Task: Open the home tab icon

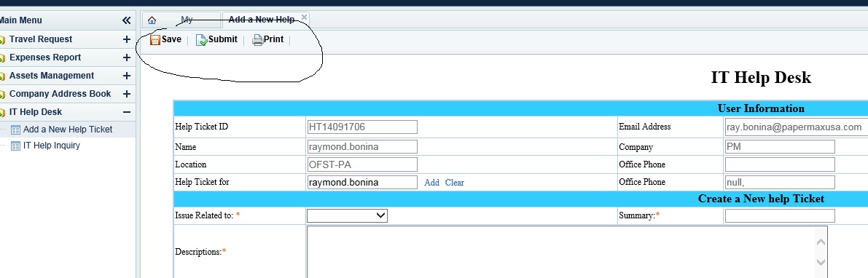Action: [152, 20]
